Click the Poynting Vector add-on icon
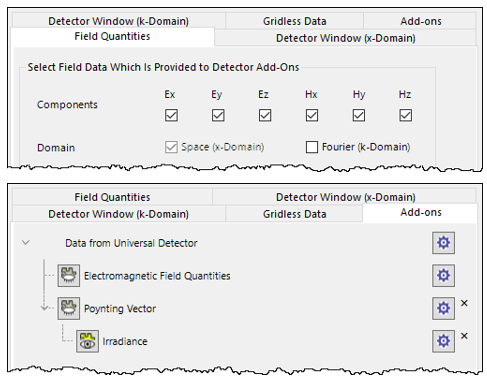 (x=68, y=308)
